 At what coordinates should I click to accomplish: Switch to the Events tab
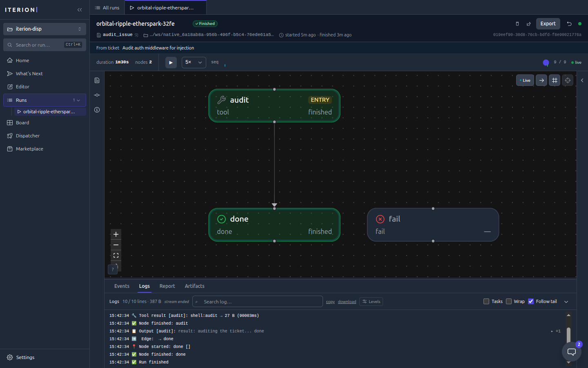pyautogui.click(x=122, y=286)
